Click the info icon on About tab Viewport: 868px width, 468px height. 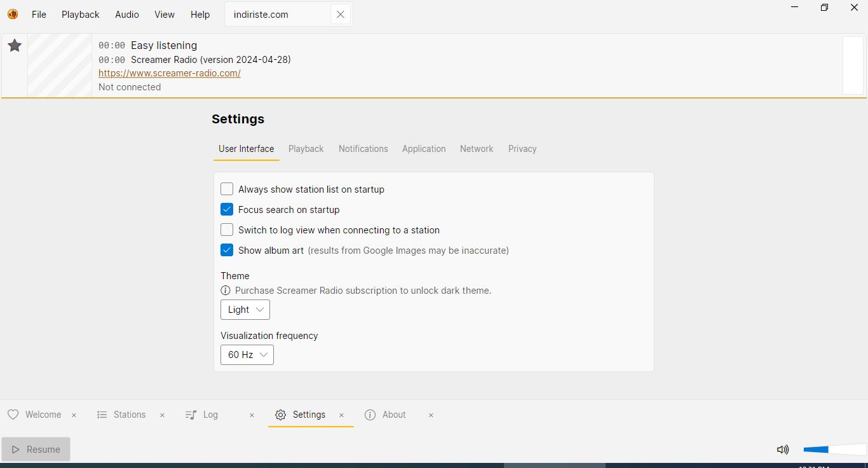point(370,415)
